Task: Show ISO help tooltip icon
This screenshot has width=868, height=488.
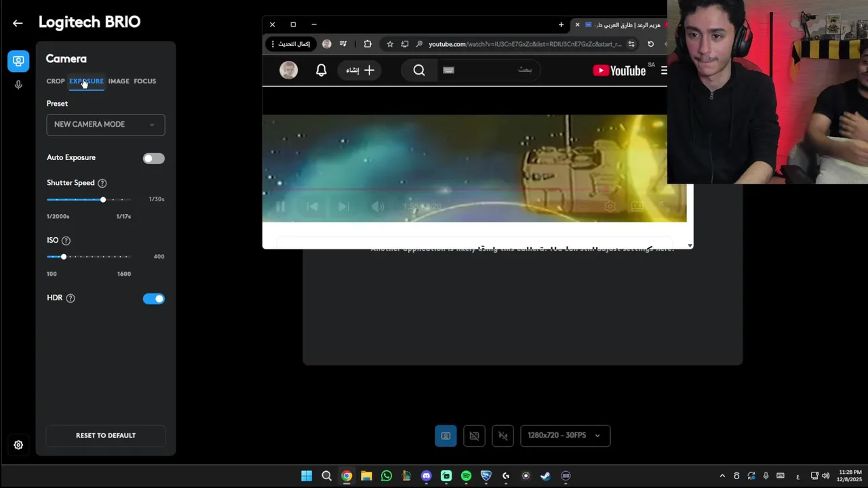Action: point(66,241)
